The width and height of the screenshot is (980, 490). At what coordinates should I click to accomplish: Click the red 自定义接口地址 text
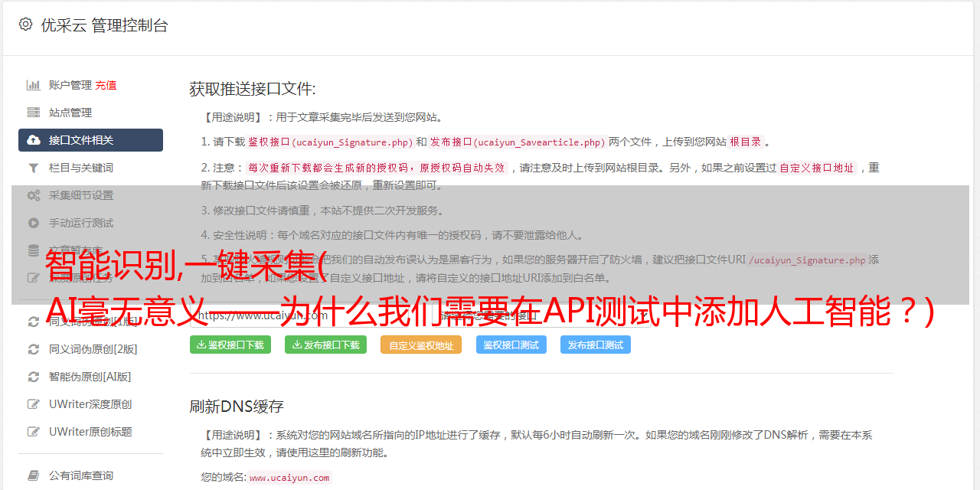[x=816, y=168]
